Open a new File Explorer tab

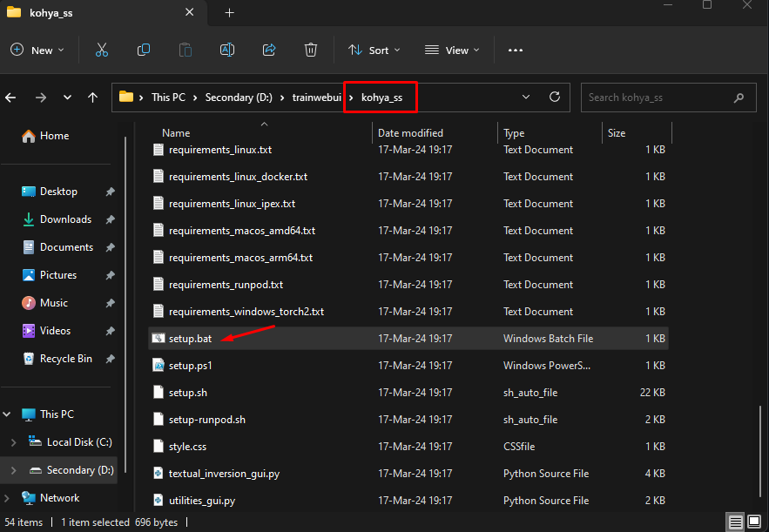coord(230,13)
